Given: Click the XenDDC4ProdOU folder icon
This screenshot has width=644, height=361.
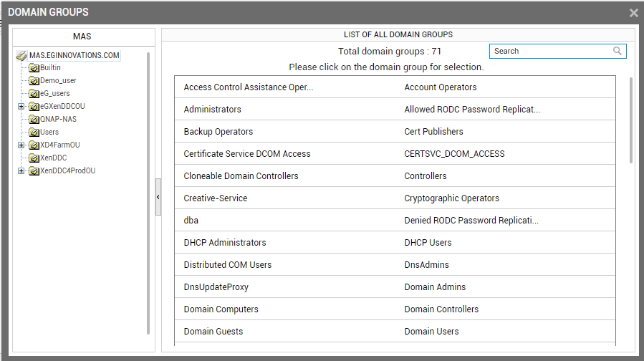Looking at the screenshot, I should tap(34, 171).
